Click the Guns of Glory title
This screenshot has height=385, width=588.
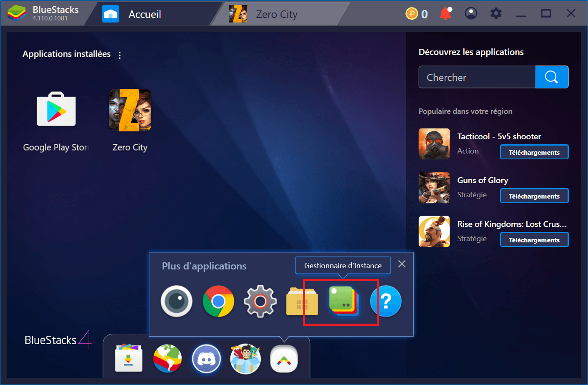(x=483, y=180)
